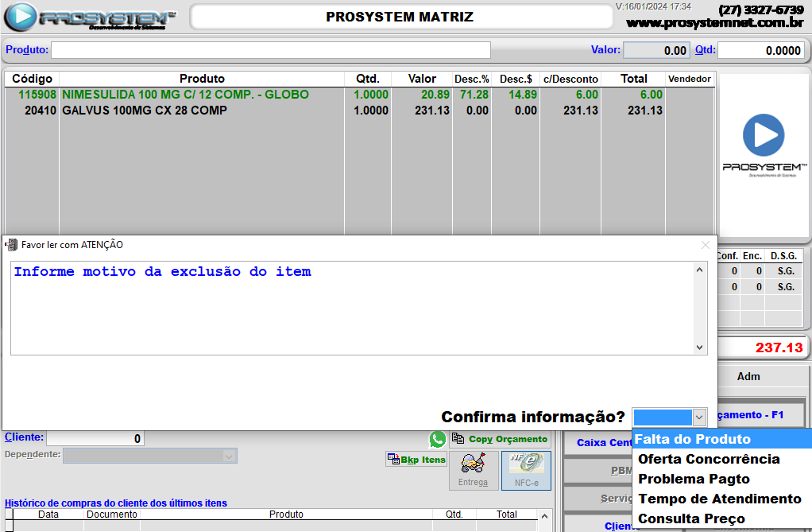This screenshot has width=812, height=532.
Task: Click the Adm button
Action: [748, 376]
